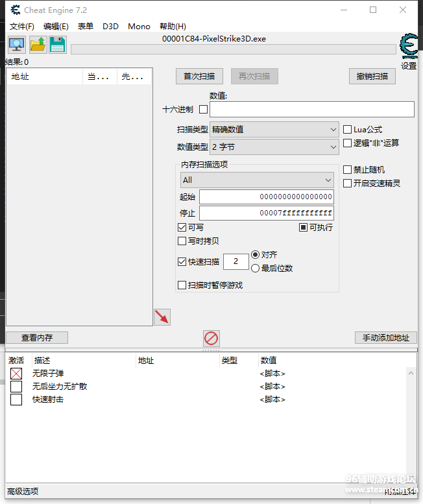Activate the 快速射击 script
Screen dimensions: 423x504
[16, 400]
